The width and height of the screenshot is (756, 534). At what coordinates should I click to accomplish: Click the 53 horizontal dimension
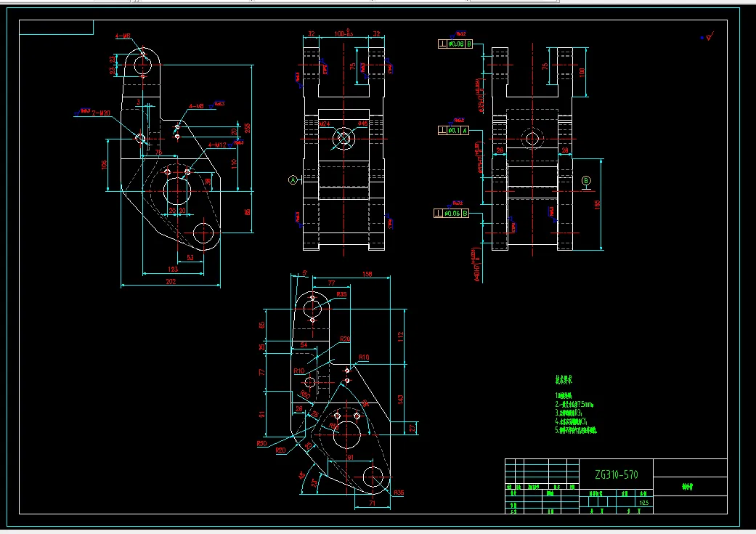(x=190, y=258)
